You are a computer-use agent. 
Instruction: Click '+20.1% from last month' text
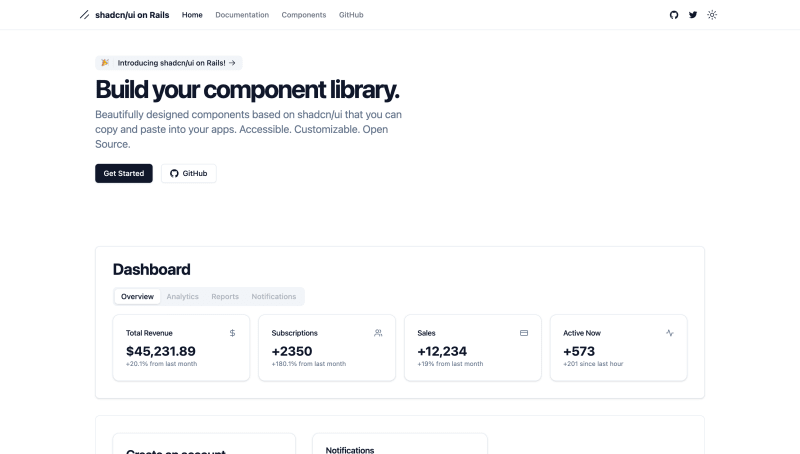click(161, 364)
